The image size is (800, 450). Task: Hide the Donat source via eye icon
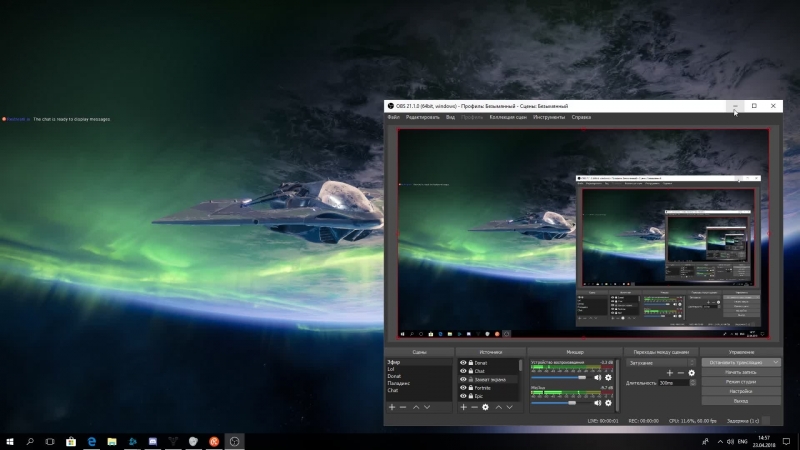(x=463, y=363)
